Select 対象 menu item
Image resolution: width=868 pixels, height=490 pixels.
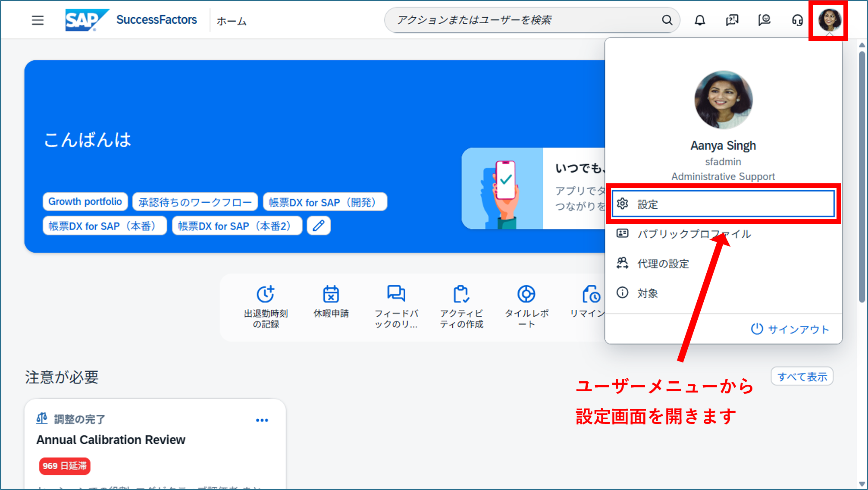(x=723, y=293)
